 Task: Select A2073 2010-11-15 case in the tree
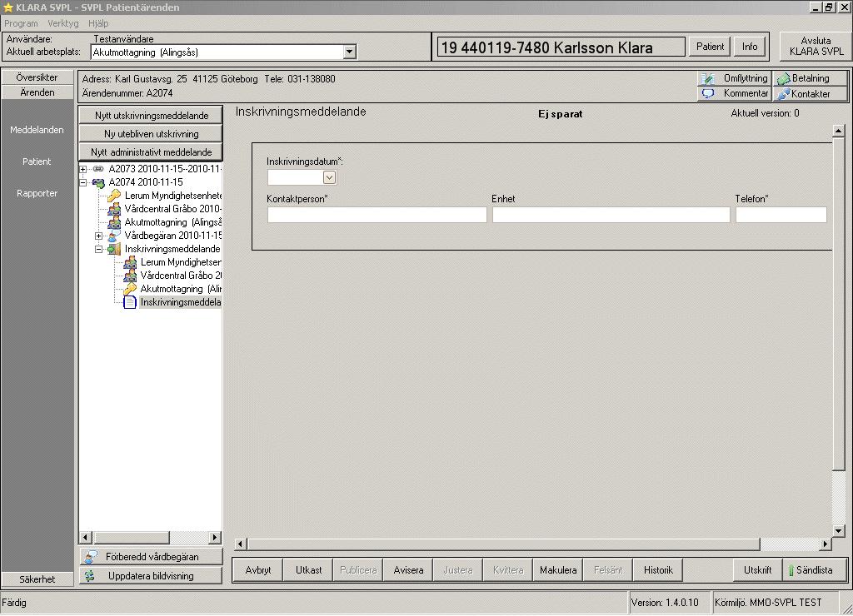pyautogui.click(x=165, y=169)
